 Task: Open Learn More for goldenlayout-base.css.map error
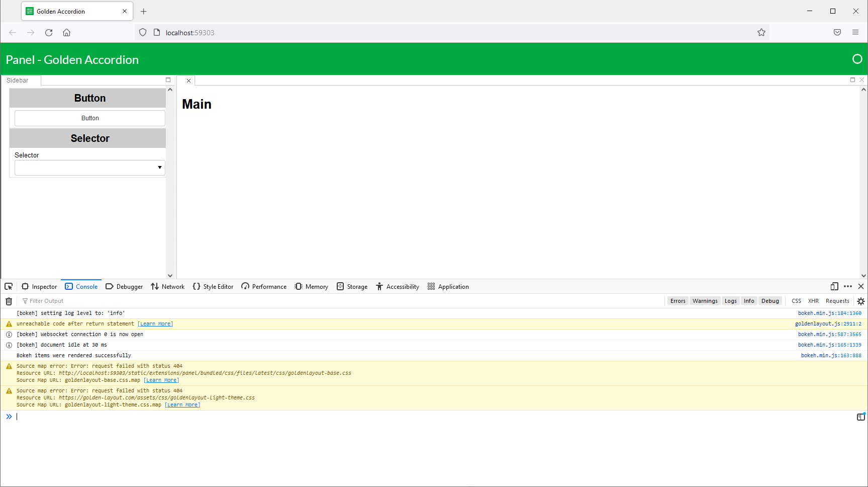(161, 380)
